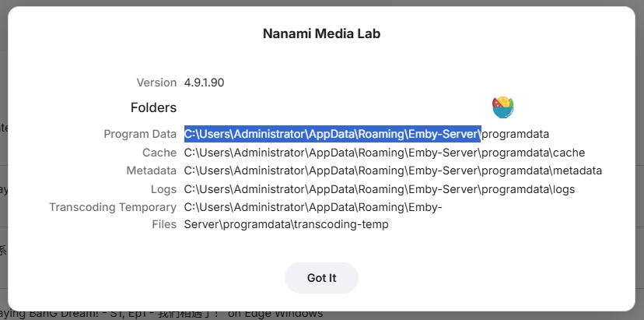Image resolution: width=644 pixels, height=320 pixels.
Task: Click first line of Transcoding Temporary path
Action: [313, 207]
